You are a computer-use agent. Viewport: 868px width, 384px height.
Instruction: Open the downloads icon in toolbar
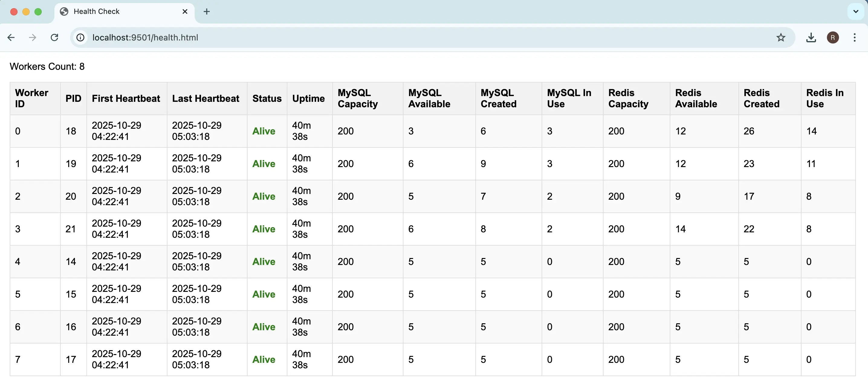(811, 37)
